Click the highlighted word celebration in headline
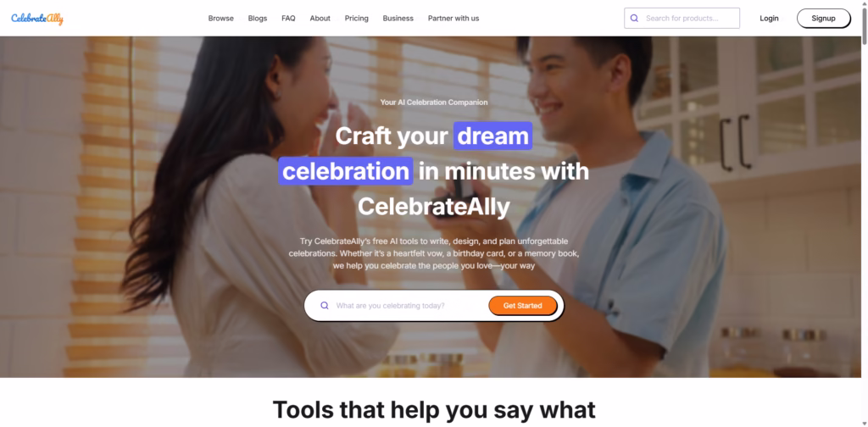 tap(346, 171)
